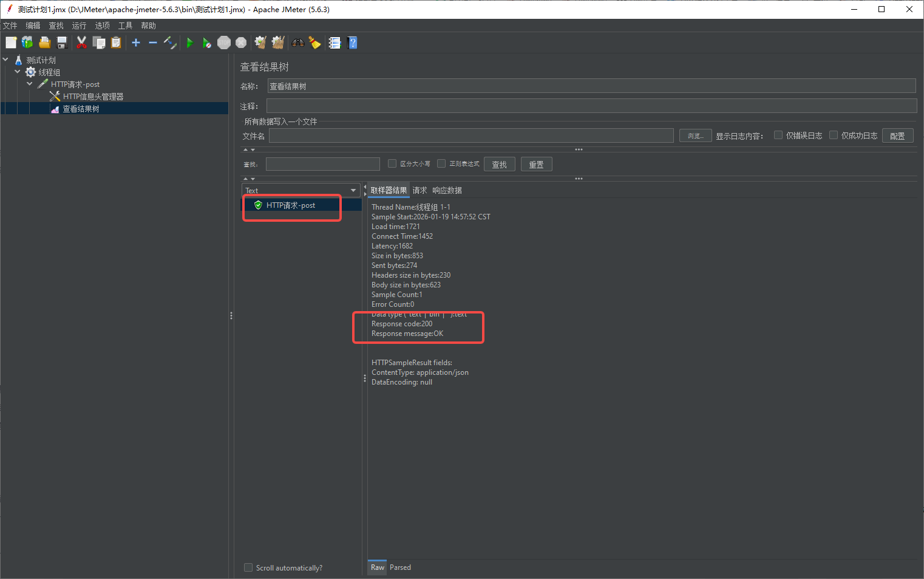This screenshot has width=924, height=579.
Task: Open the 编辑 menu
Action: [33, 26]
